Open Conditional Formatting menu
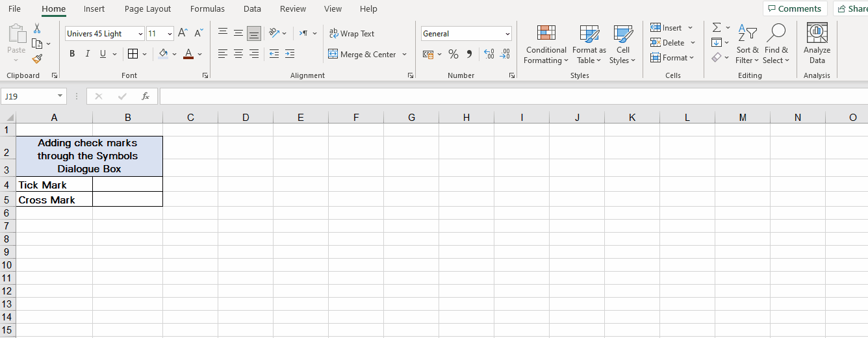The height and width of the screenshot is (338, 868). [x=546, y=44]
